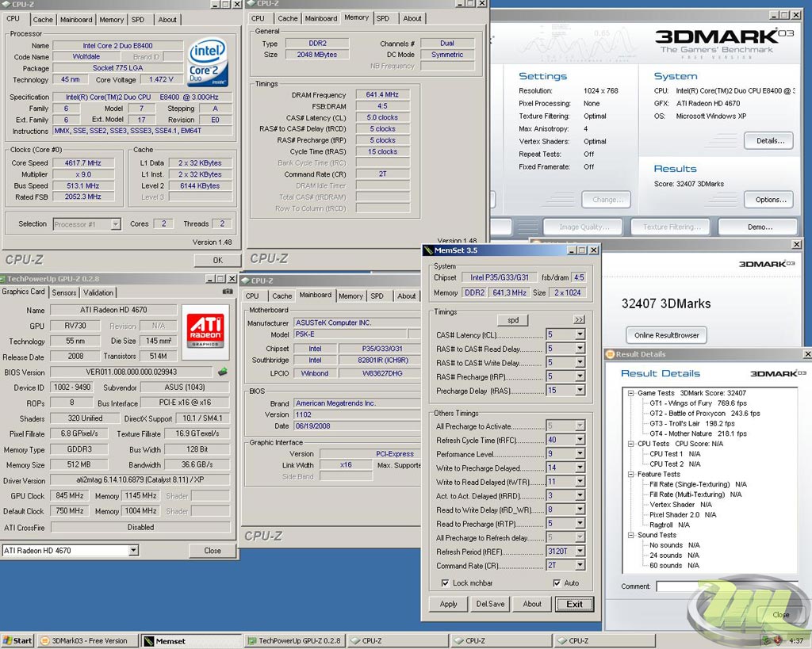Image resolution: width=812 pixels, height=649 pixels.
Task: Click the Options... button in 3DMark03
Action: 769,200
